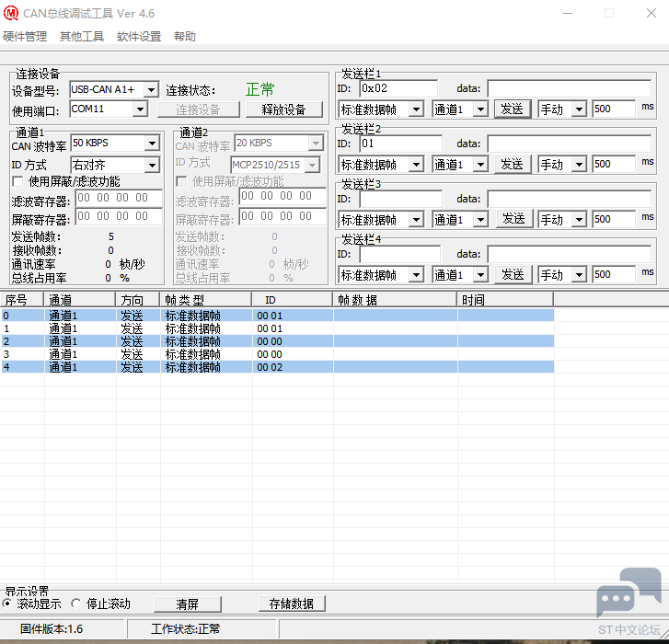Click the empty 发送栏4 ID field
This screenshot has height=644, width=669.
[x=399, y=254]
